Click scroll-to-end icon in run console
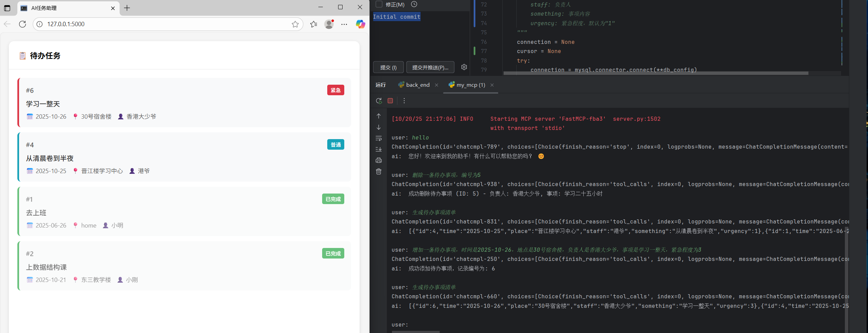Viewport: 868px width, 333px height. tap(379, 149)
